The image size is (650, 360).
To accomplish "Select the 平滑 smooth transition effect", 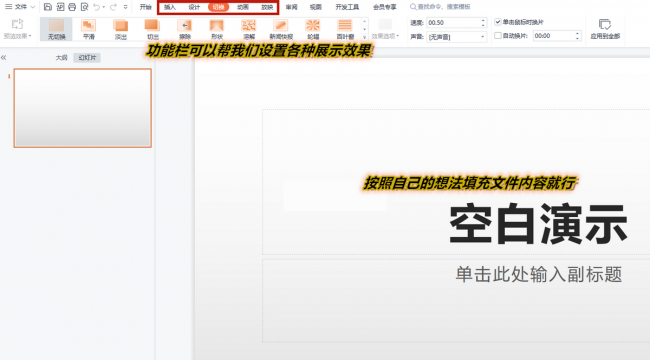I will 88,29.
